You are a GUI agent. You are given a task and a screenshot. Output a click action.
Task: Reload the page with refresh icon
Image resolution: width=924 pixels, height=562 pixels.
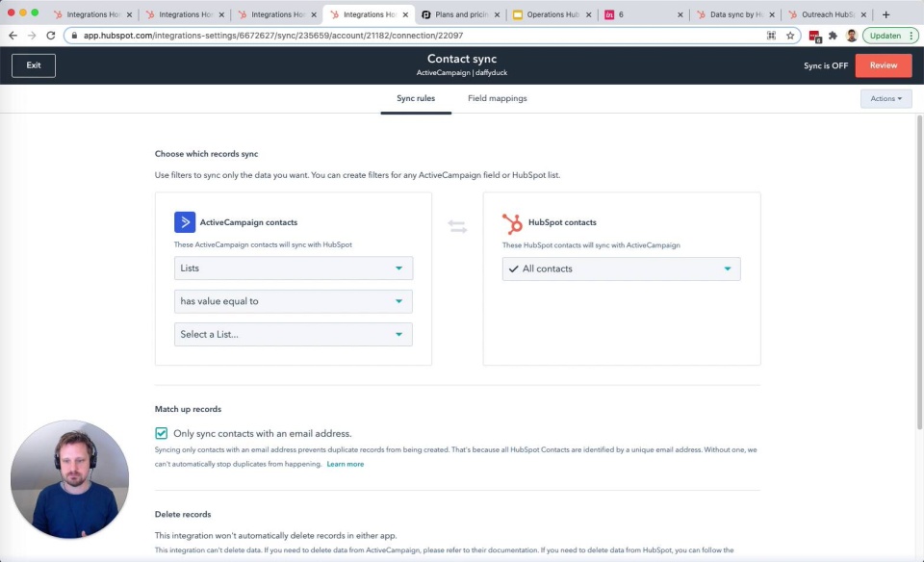[x=51, y=36]
